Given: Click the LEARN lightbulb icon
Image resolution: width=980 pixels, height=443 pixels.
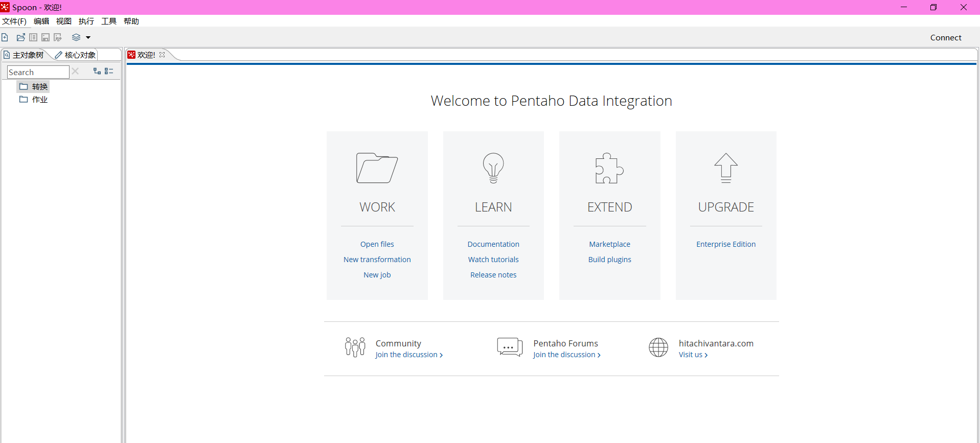Looking at the screenshot, I should [493, 168].
